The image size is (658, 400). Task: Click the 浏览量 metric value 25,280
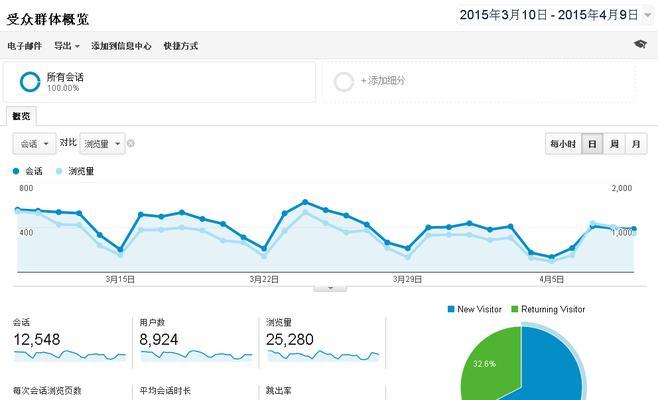[x=290, y=340]
